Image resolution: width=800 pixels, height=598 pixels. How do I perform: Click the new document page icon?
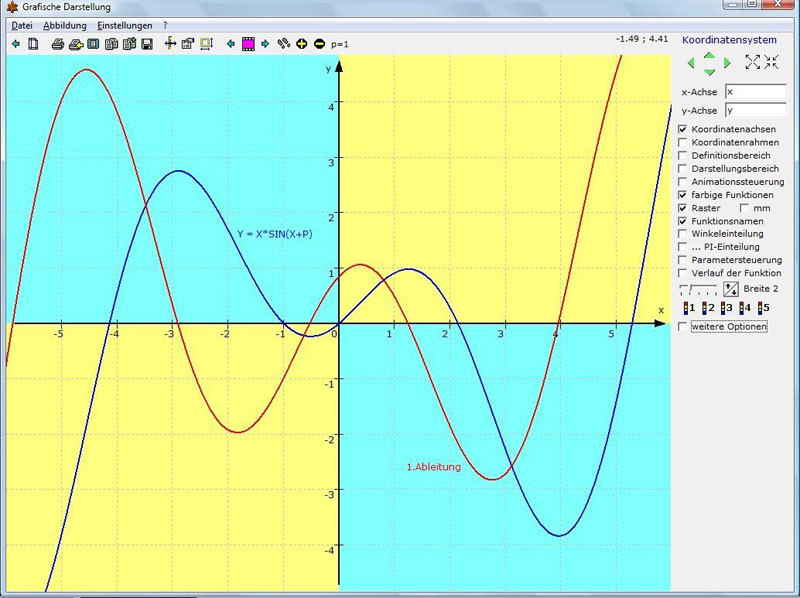pos(33,44)
